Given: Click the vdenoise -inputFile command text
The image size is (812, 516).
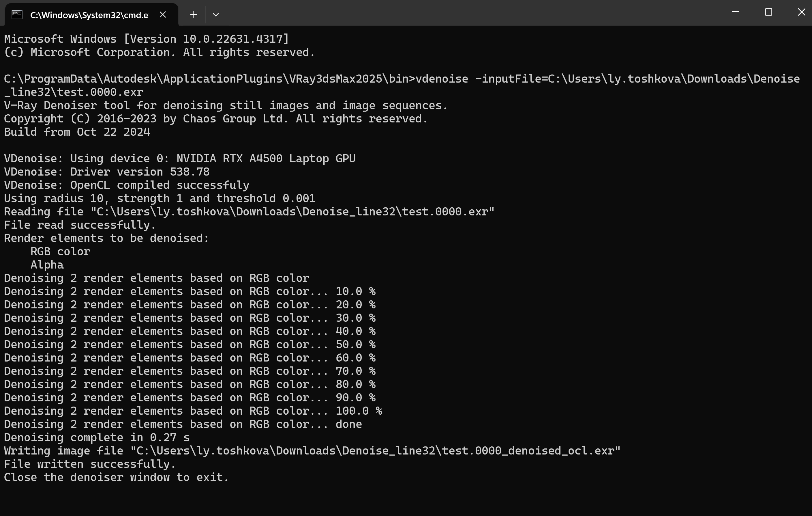Looking at the screenshot, I should click(402, 85).
